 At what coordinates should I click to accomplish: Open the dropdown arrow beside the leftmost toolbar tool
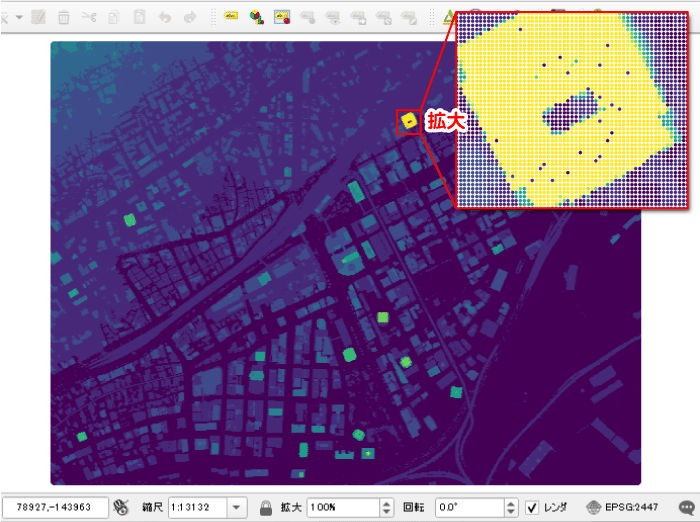coord(19,17)
